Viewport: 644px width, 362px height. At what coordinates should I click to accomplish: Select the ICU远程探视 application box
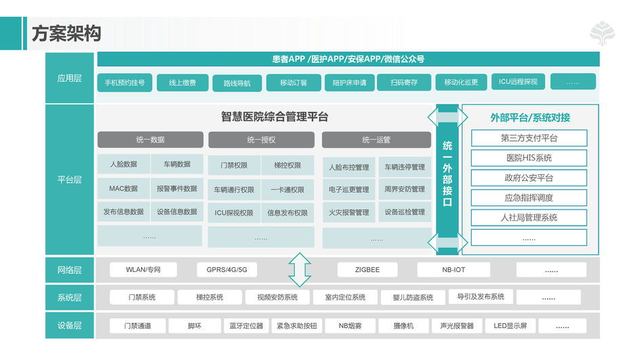(x=518, y=82)
